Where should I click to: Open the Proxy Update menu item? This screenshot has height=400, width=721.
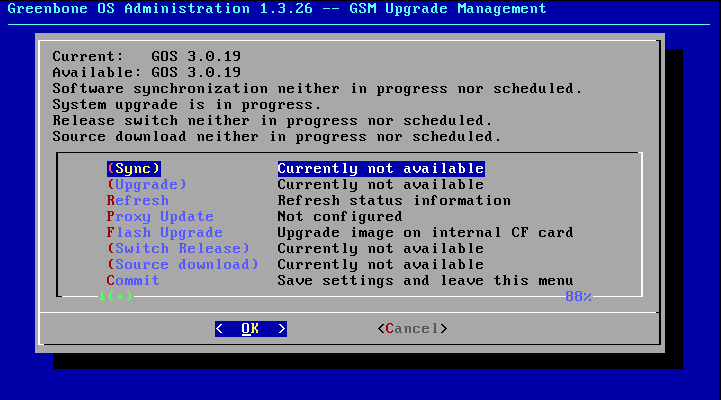pyautogui.click(x=160, y=217)
